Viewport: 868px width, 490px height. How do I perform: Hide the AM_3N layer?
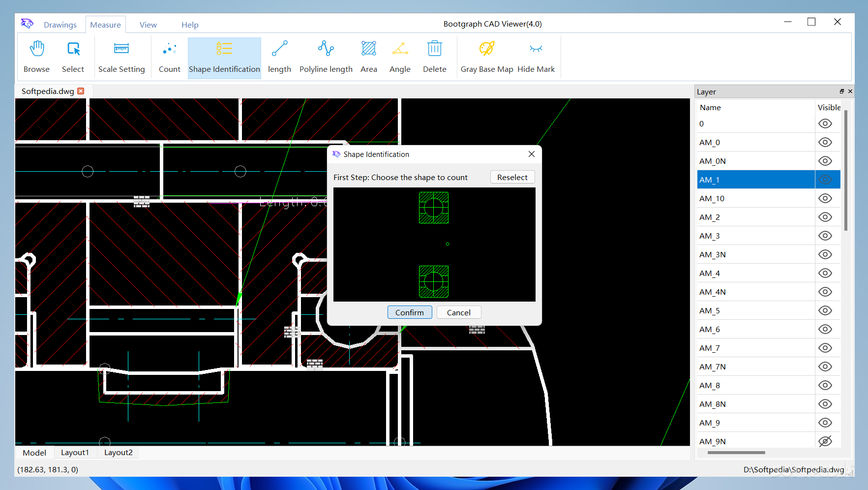pyautogui.click(x=825, y=254)
